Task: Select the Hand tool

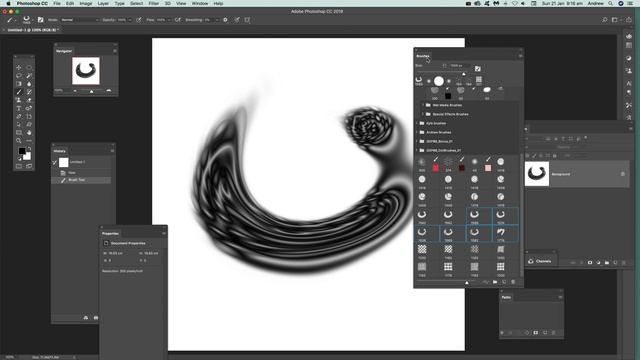Action: click(29, 132)
